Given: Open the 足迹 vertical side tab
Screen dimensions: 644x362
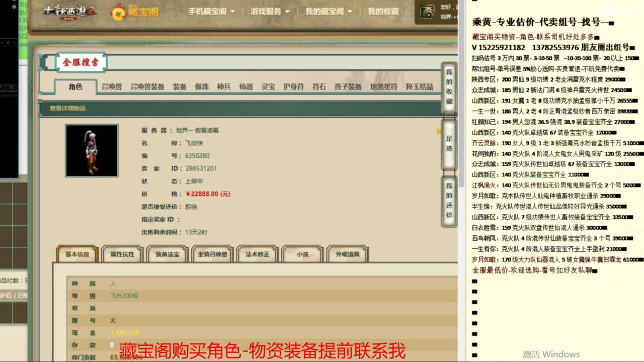Looking at the screenshot, I should point(449,144).
